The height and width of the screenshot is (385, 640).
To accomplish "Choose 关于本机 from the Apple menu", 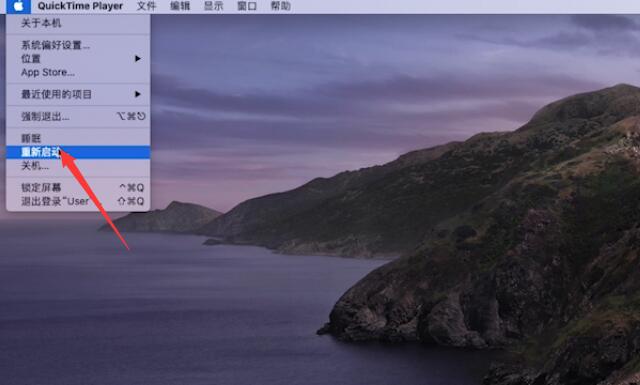I will pos(78,23).
